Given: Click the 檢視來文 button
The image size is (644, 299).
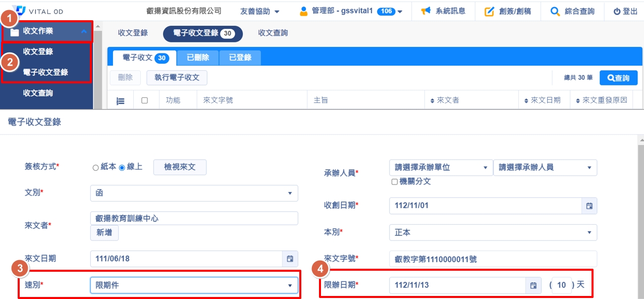Looking at the screenshot, I should click(180, 167).
